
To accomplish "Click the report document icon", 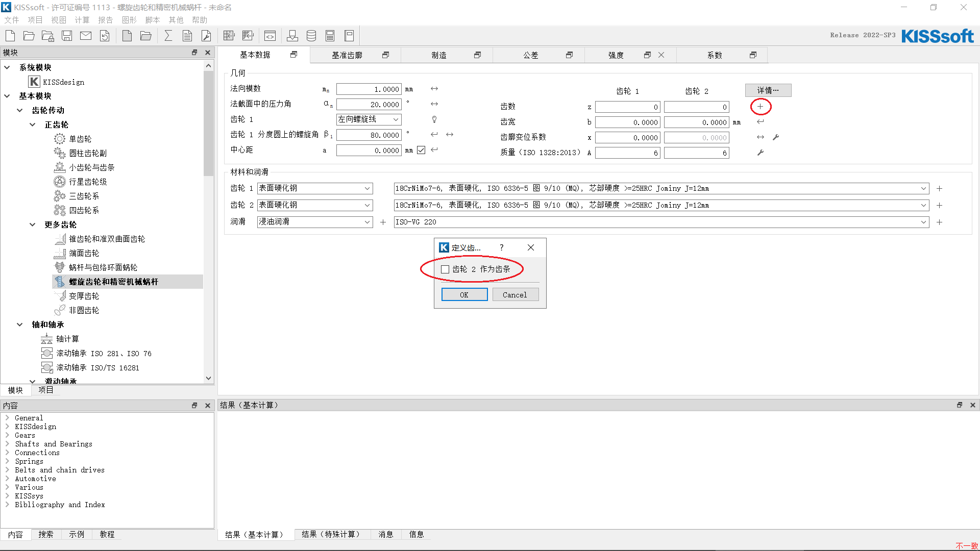I will (187, 36).
